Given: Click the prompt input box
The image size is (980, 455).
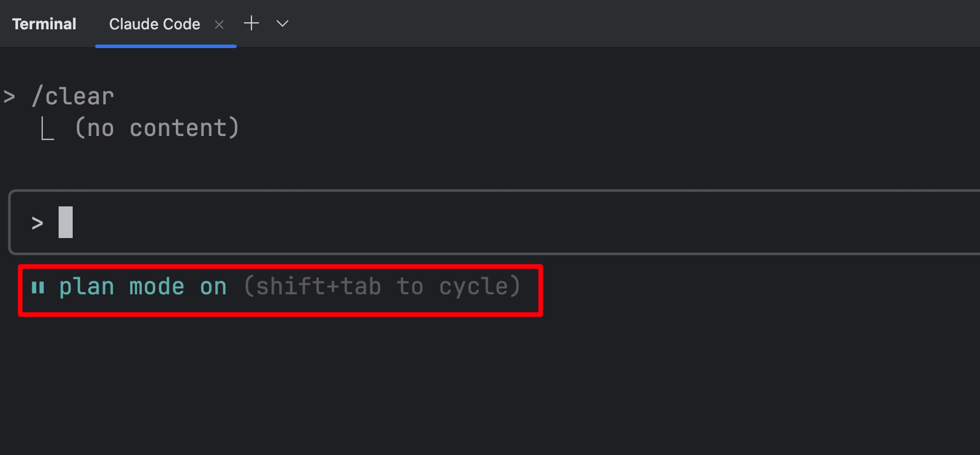Looking at the screenshot, I should [494, 222].
